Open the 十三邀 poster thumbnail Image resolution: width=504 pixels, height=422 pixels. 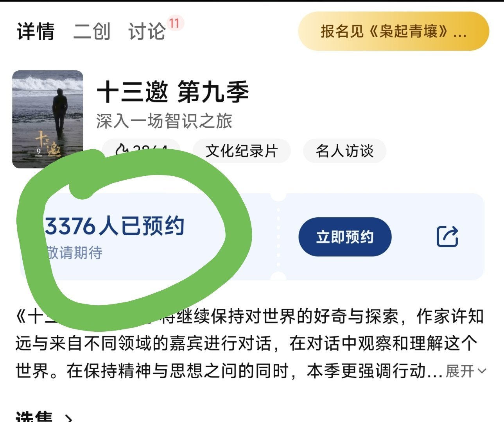[x=48, y=119]
